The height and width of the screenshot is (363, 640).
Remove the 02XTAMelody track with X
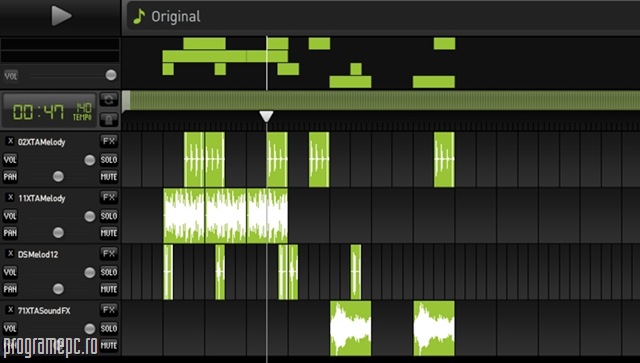coord(10,141)
